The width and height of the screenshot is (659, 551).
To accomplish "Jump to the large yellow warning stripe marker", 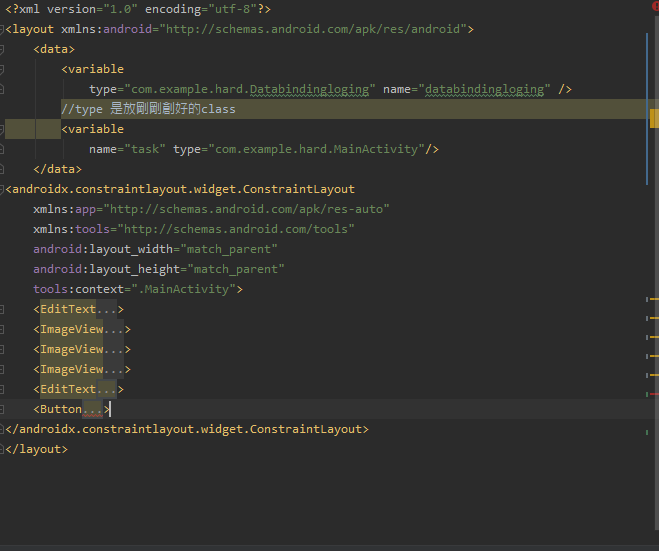I will tap(654, 118).
